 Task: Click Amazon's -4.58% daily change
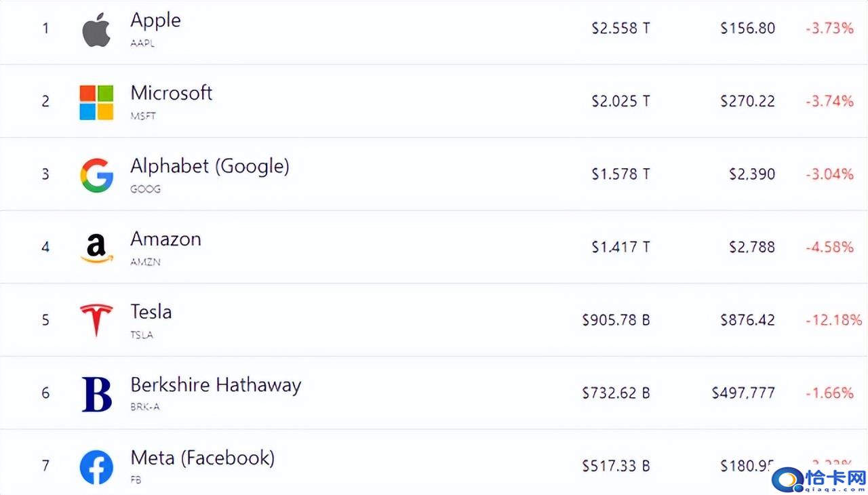[x=829, y=247]
